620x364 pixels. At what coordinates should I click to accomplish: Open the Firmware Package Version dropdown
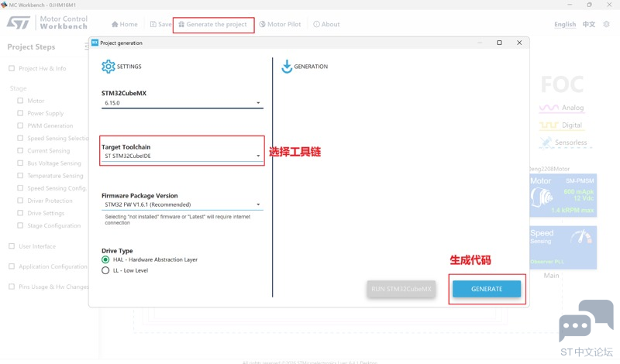click(x=182, y=204)
